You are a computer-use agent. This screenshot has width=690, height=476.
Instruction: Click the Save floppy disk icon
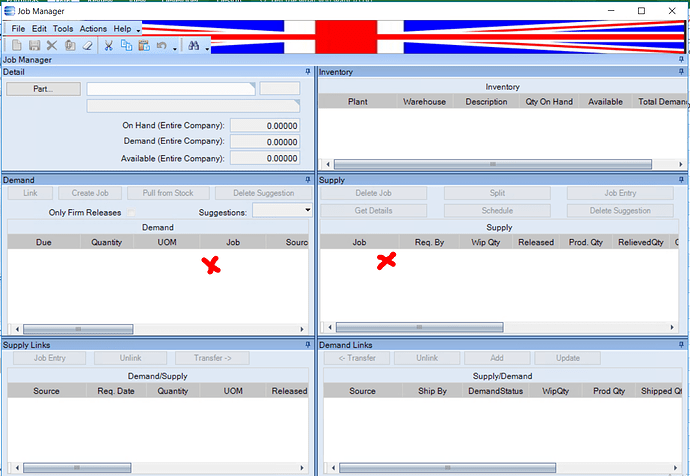(x=34, y=45)
